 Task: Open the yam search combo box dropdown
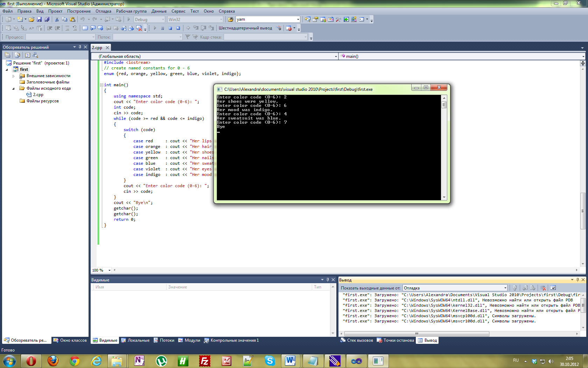pyautogui.click(x=298, y=19)
